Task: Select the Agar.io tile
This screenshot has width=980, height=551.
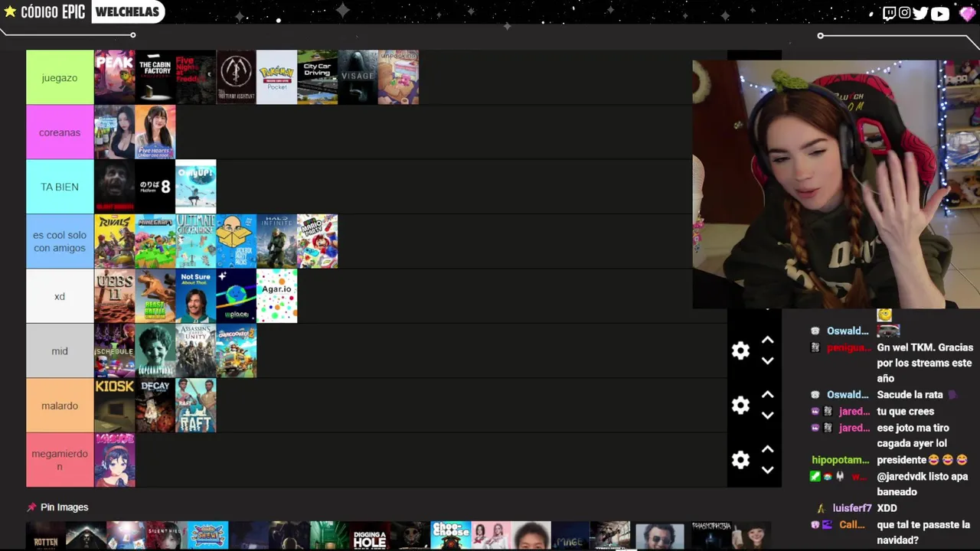Action: tap(276, 296)
